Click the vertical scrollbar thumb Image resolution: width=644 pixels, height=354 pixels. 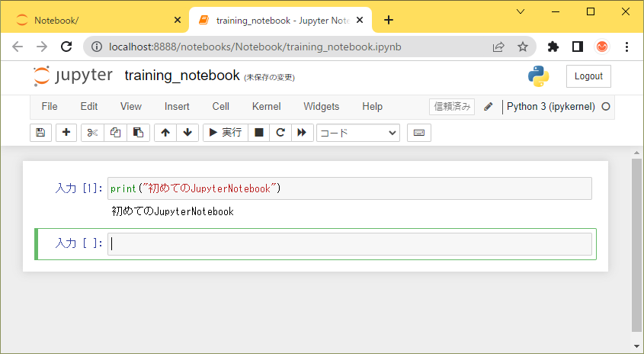pyautogui.click(x=636, y=245)
